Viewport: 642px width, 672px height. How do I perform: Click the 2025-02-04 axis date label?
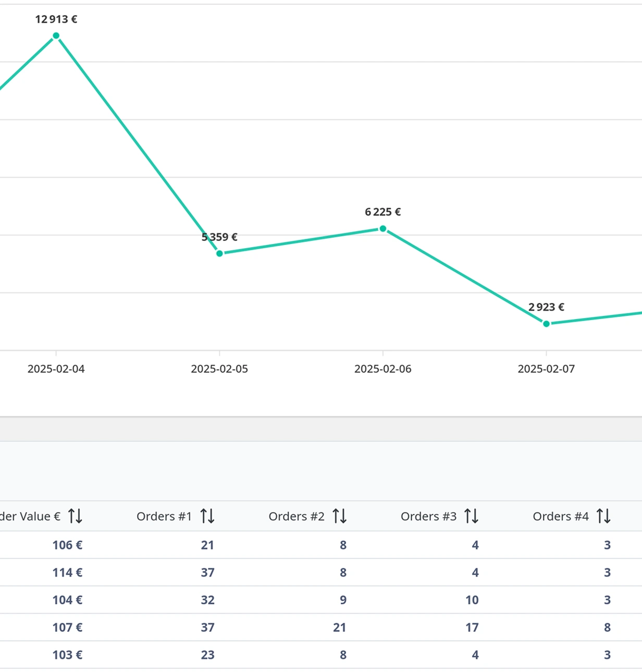56,369
